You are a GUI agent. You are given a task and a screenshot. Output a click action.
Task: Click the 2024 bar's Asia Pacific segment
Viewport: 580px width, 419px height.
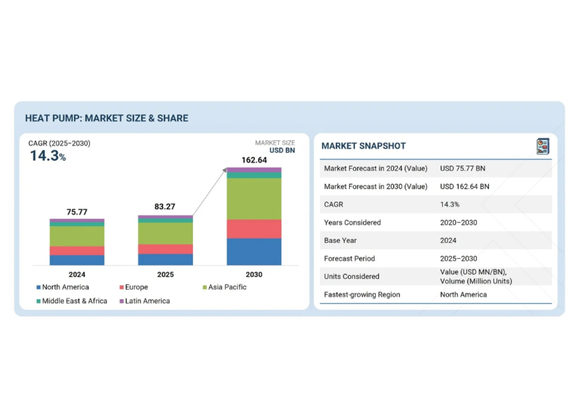77,236
